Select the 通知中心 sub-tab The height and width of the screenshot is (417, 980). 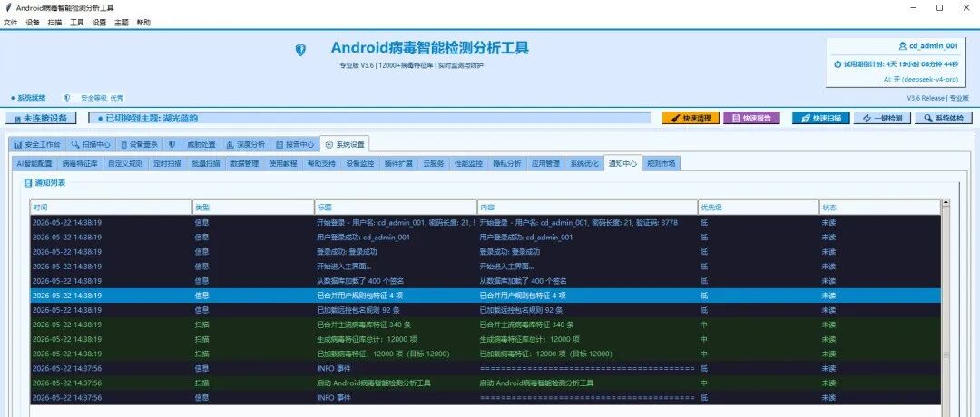622,163
